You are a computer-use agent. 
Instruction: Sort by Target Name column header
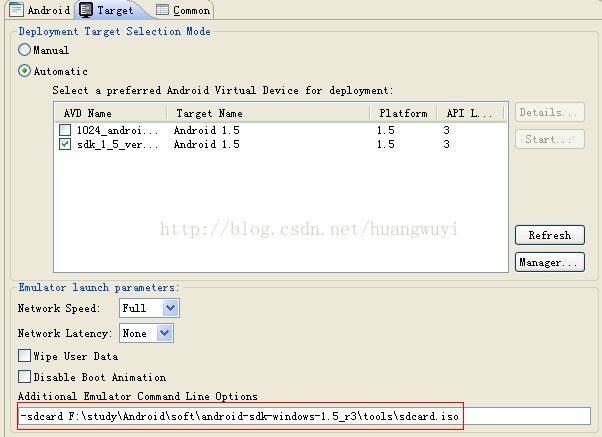[x=268, y=113]
